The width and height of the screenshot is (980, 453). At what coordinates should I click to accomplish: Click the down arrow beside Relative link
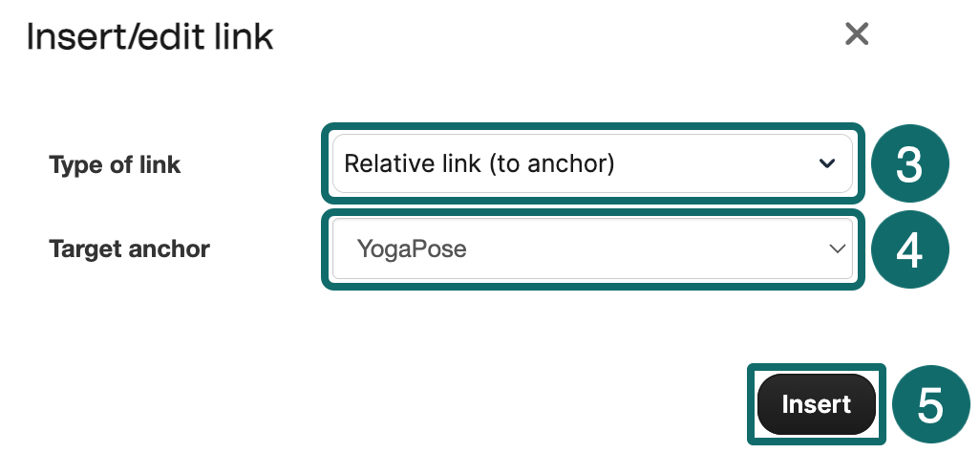pos(827,163)
